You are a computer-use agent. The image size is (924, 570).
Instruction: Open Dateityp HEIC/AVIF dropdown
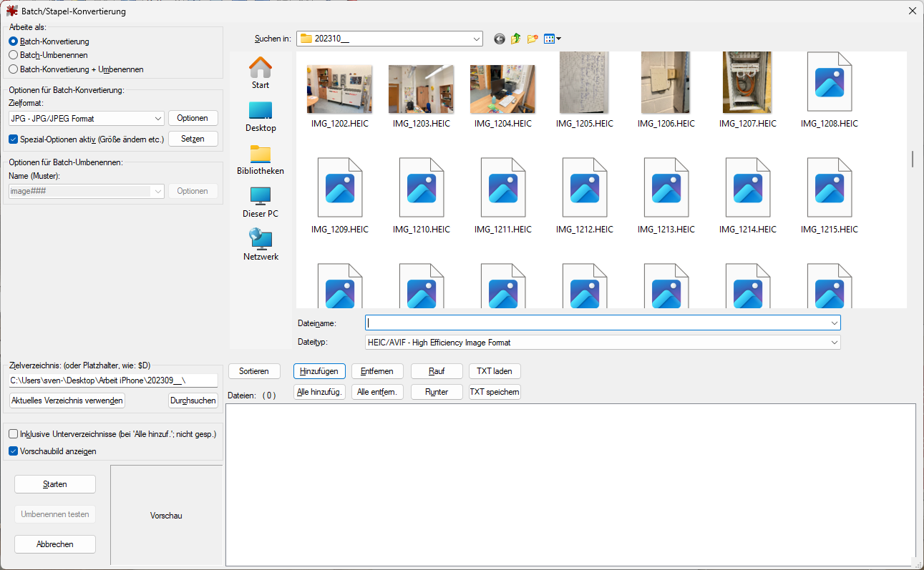pyautogui.click(x=603, y=343)
